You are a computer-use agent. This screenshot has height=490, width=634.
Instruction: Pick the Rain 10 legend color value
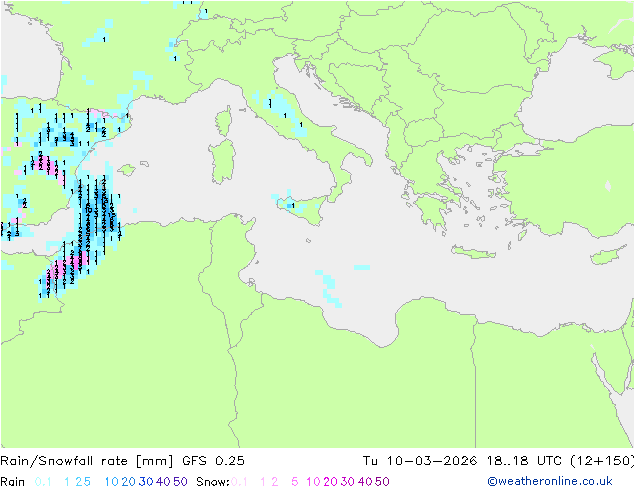click(112, 482)
